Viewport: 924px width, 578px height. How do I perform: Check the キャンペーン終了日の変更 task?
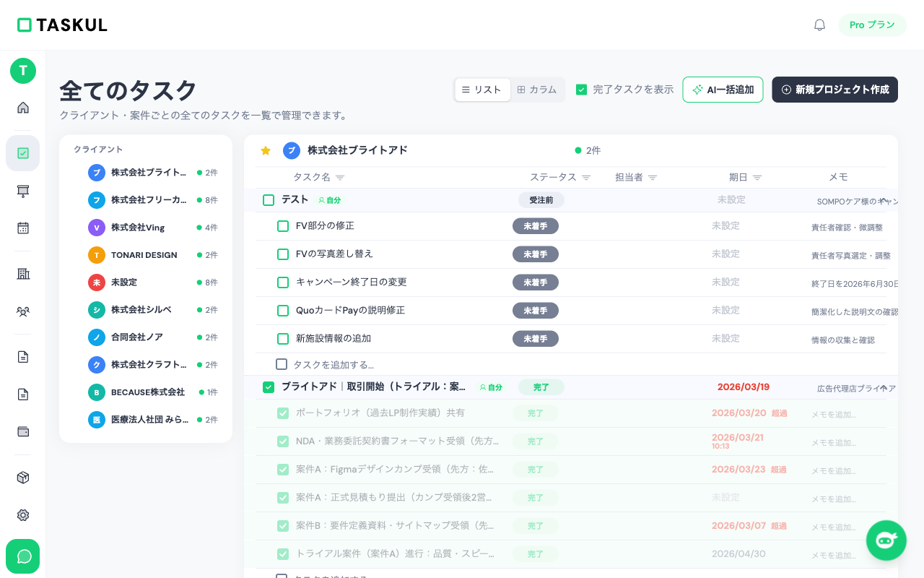coord(283,282)
